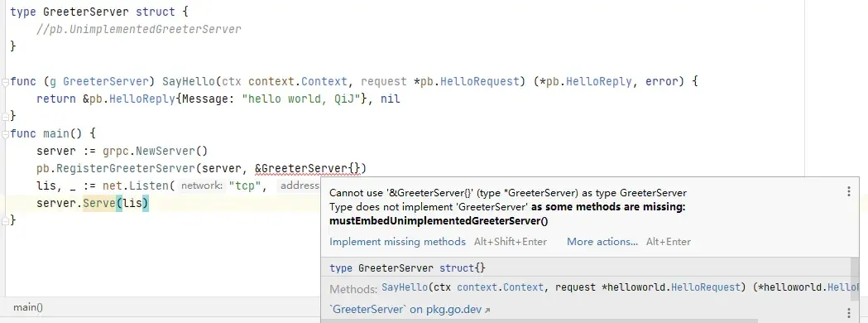Click the network: parameter hint

pyautogui.click(x=202, y=186)
